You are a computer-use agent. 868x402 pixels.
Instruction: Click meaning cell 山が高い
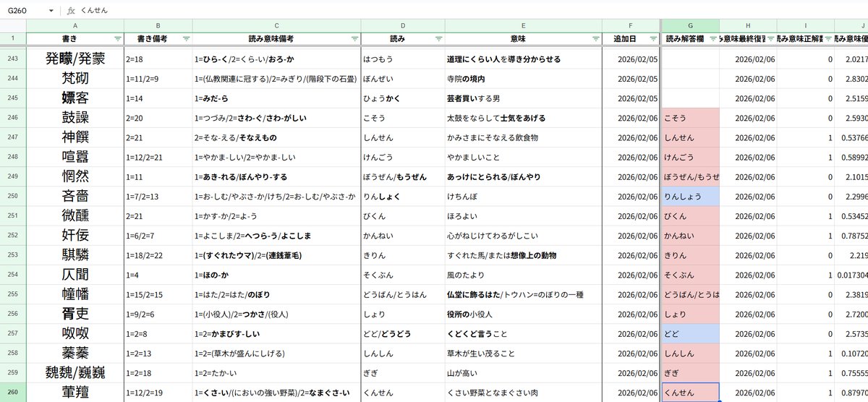523,373
